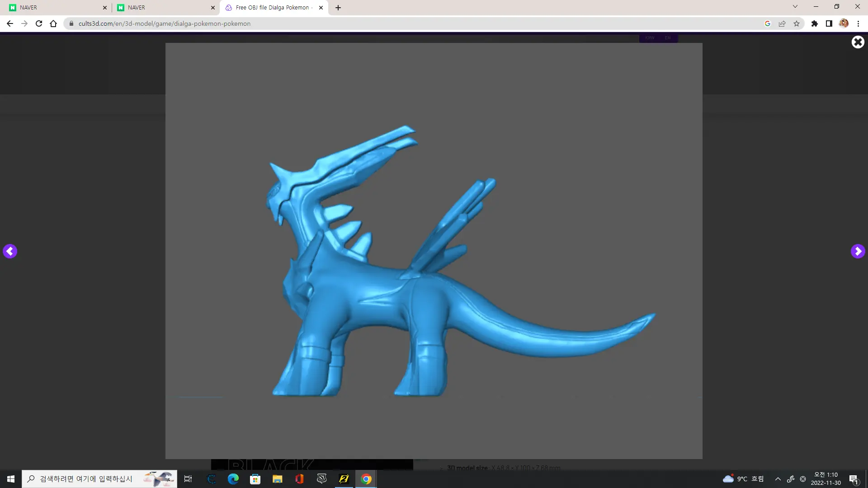Close the first NAVER tab
Screen dimensions: 868x488
coord(105,8)
